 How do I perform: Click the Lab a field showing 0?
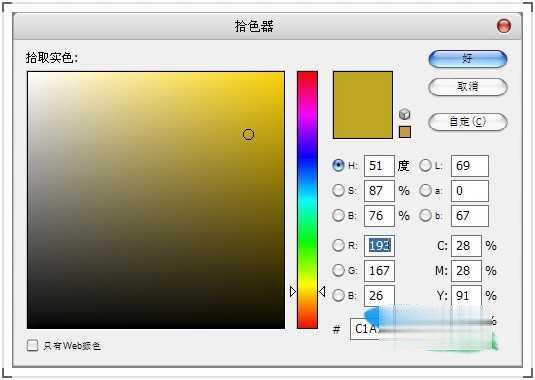[x=470, y=191]
